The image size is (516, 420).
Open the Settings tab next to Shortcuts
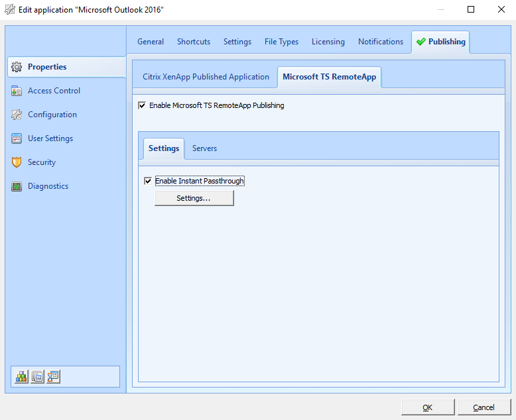click(x=237, y=42)
